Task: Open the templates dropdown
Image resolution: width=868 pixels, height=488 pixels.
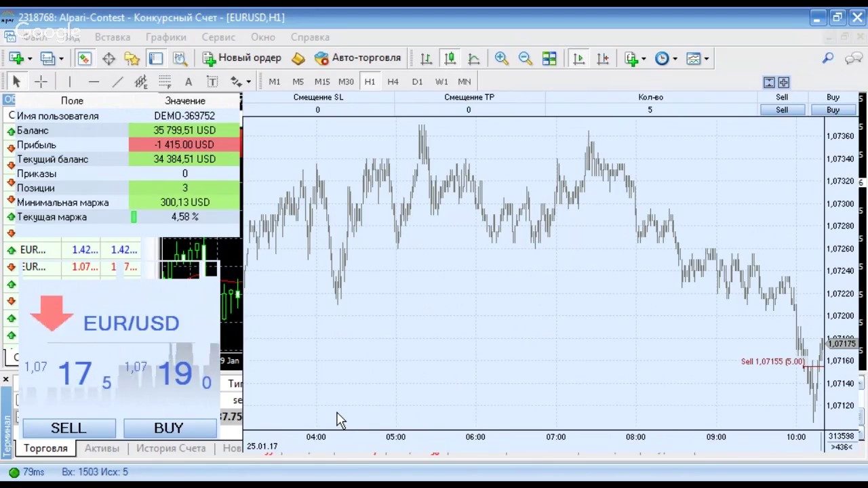Action: pos(706,58)
